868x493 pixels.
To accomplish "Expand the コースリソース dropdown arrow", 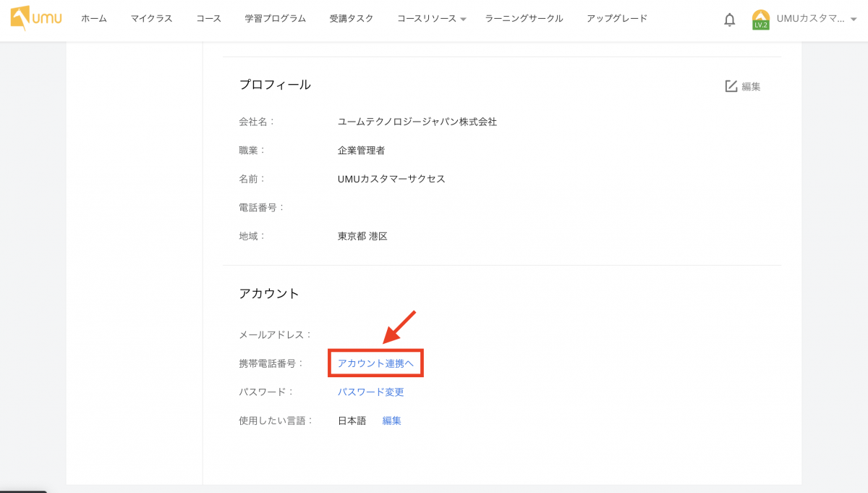I will (x=464, y=19).
